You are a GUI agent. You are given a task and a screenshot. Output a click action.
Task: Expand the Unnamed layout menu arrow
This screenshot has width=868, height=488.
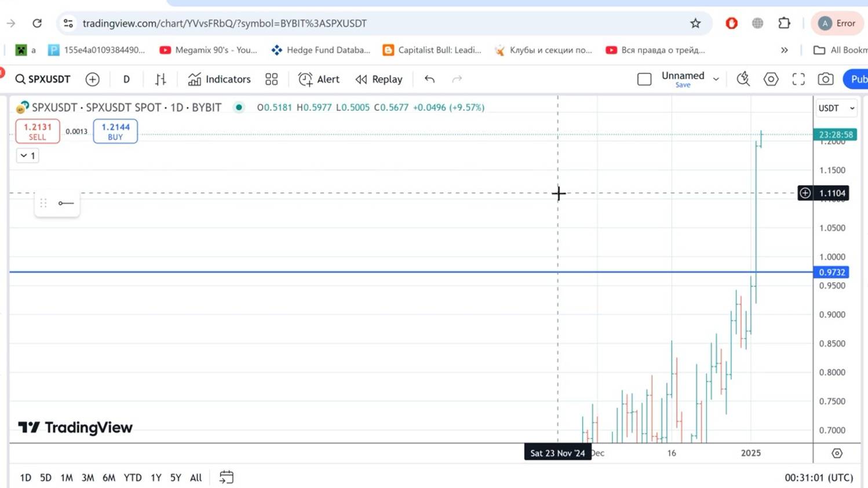(716, 79)
